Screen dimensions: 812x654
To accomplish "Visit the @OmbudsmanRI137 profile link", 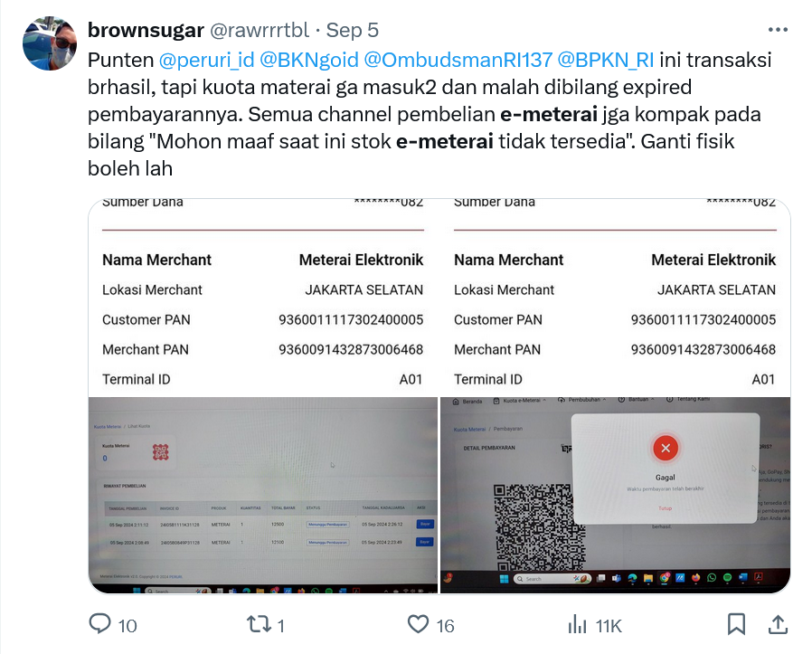I will [x=458, y=60].
